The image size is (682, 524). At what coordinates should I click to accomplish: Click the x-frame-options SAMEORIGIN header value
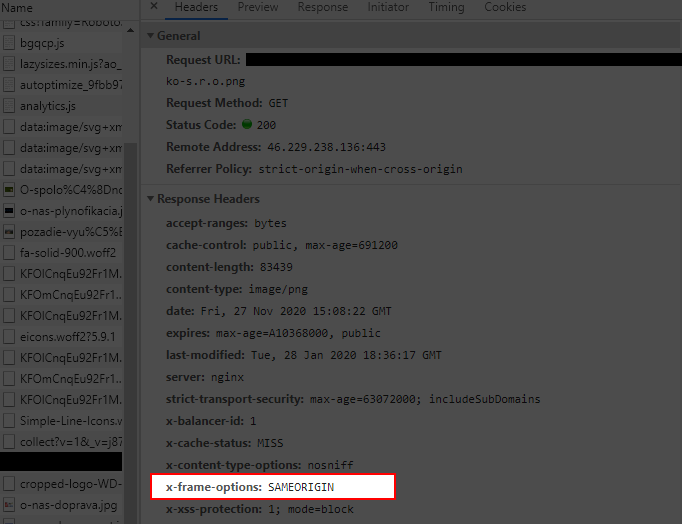point(299,487)
